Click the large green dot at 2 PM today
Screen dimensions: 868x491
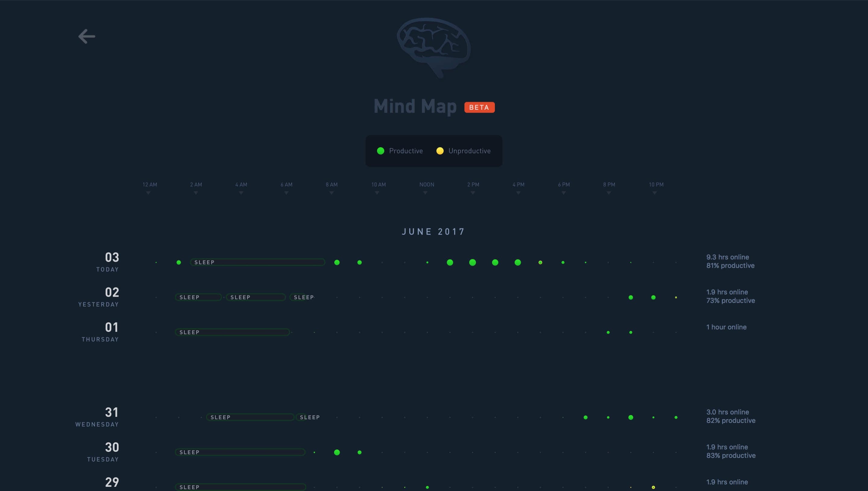click(472, 262)
